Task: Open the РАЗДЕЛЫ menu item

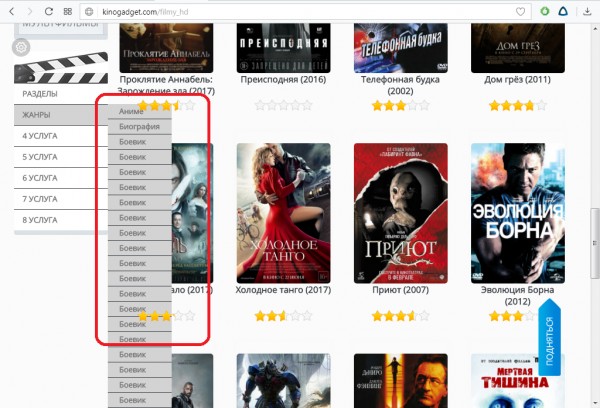Action: pyautogui.click(x=61, y=94)
